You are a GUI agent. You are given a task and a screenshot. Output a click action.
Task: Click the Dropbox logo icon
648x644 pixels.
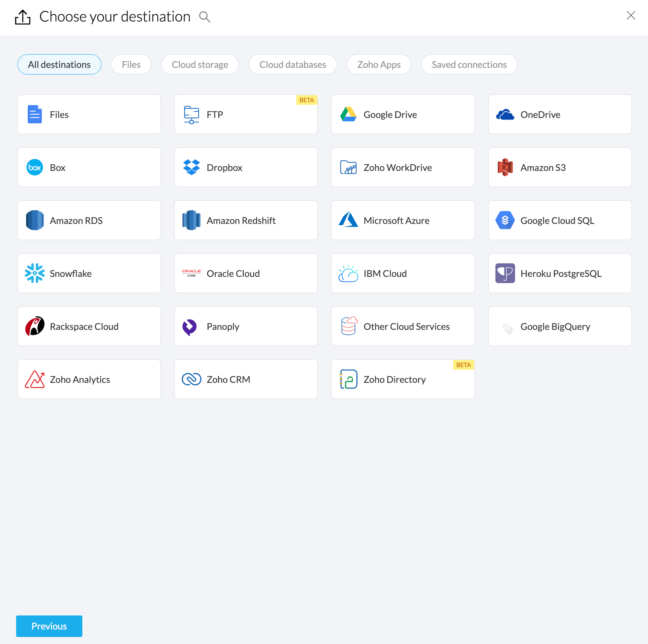click(x=192, y=167)
